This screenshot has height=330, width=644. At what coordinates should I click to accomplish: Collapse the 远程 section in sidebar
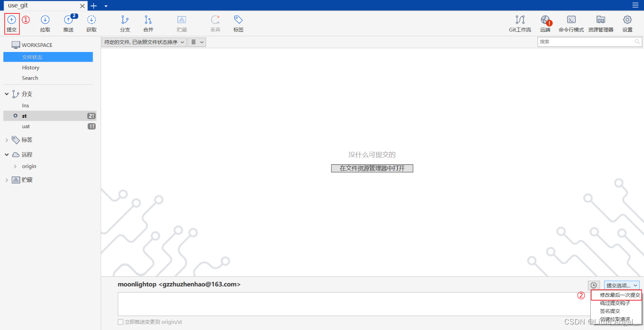6,155
